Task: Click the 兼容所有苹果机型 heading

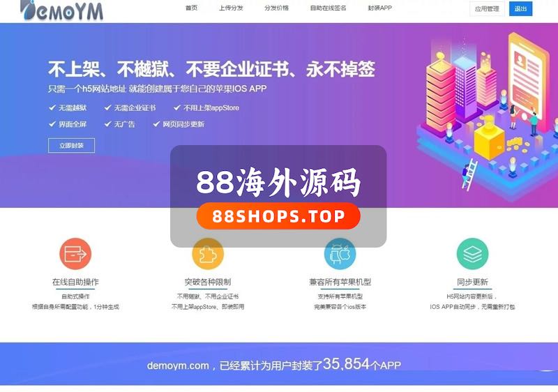Action: tap(340, 282)
